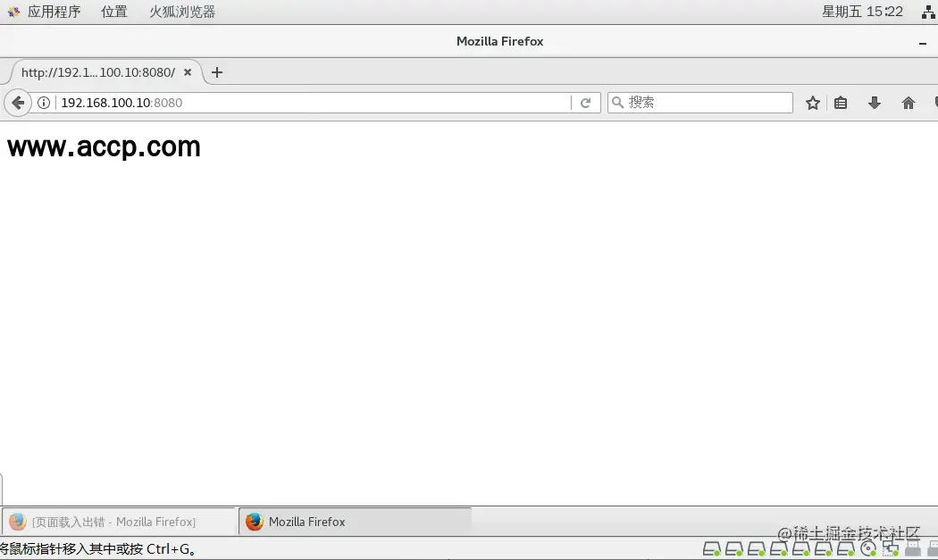Click the 搜索 search field
The width and height of the screenshot is (938, 560).
699,103
